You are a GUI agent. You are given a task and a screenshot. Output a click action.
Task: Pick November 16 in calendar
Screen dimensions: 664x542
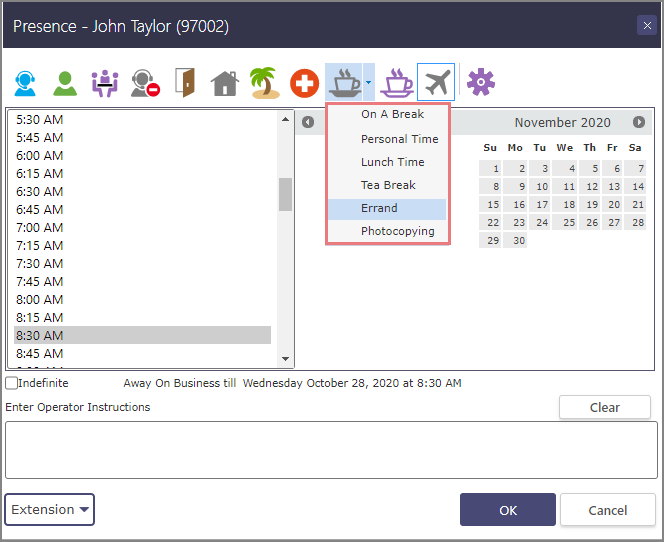click(515, 205)
